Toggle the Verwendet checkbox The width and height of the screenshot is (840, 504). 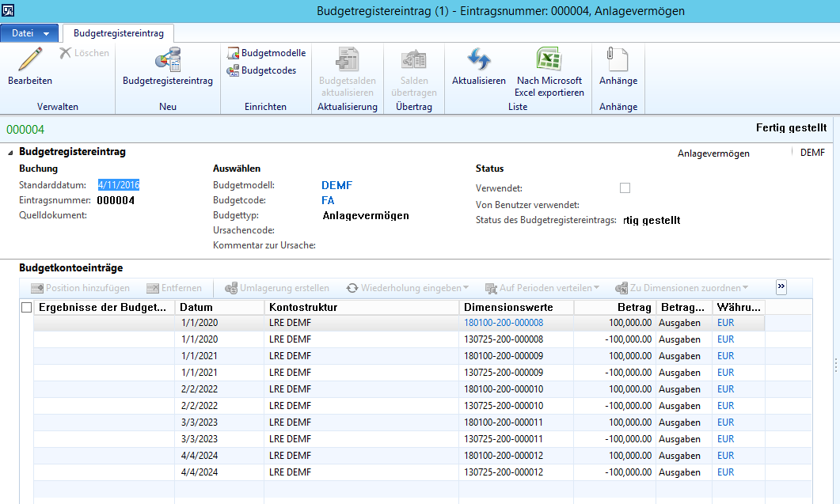[x=625, y=188]
